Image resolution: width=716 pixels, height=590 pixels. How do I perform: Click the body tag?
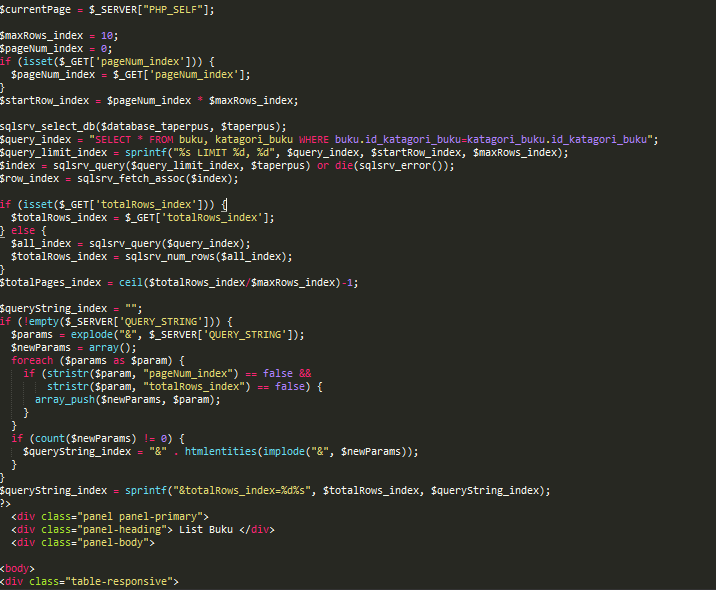(17, 569)
